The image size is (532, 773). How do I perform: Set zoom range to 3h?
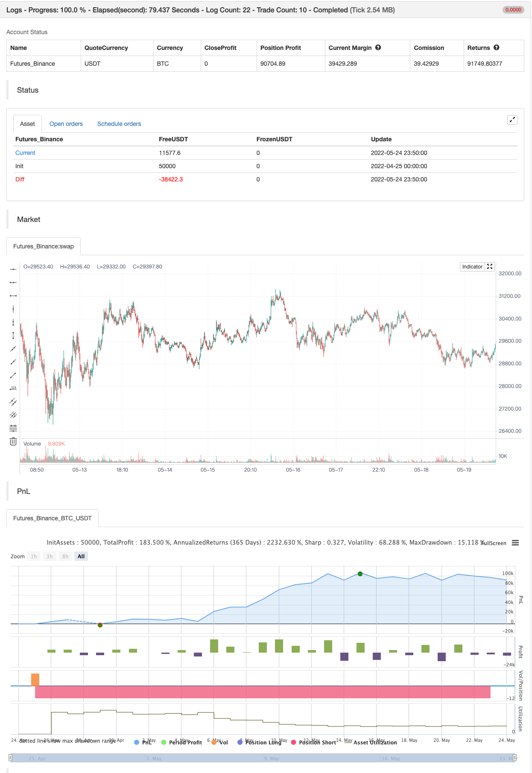pyautogui.click(x=50, y=556)
